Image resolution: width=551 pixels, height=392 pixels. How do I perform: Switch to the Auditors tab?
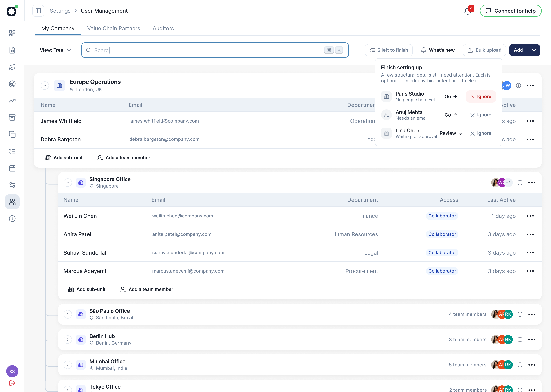pyautogui.click(x=163, y=29)
